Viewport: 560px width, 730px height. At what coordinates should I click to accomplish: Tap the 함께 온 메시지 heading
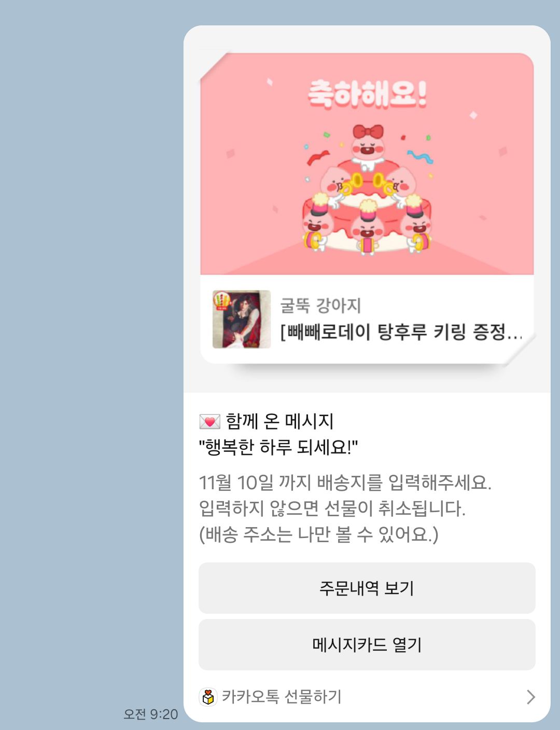coord(279,421)
